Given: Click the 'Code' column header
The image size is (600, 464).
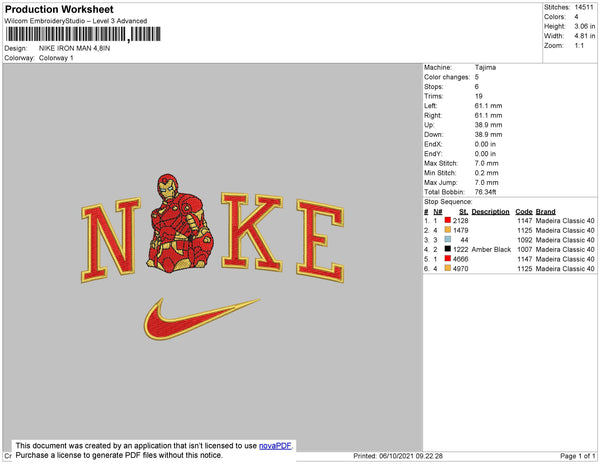Looking at the screenshot, I should 524,212.
